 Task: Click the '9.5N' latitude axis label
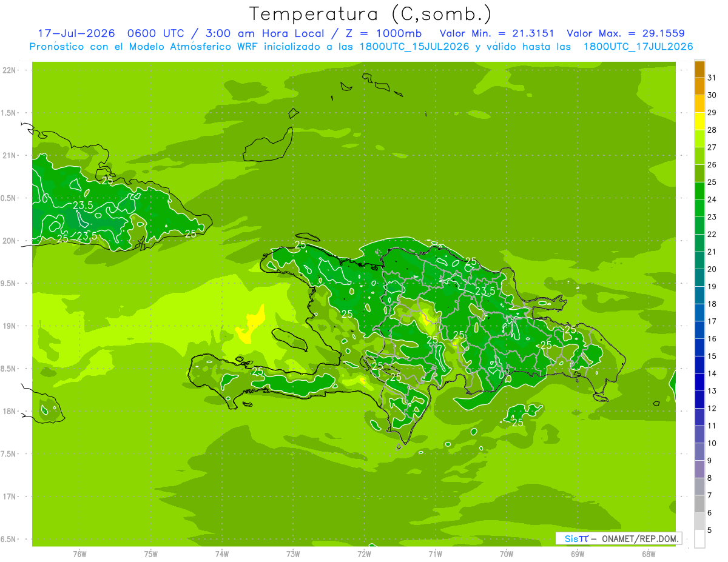pos(8,284)
